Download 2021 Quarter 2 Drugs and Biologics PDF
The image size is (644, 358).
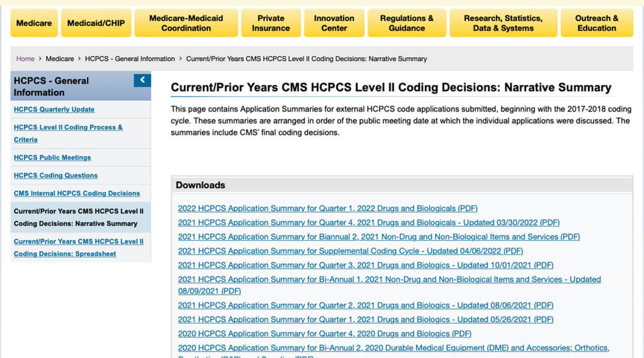coord(366,305)
